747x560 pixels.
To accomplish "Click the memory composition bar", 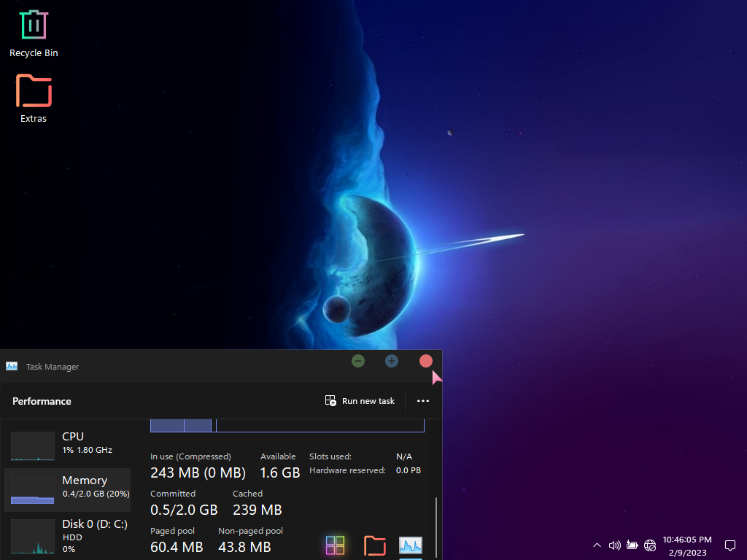I will 287,426.
